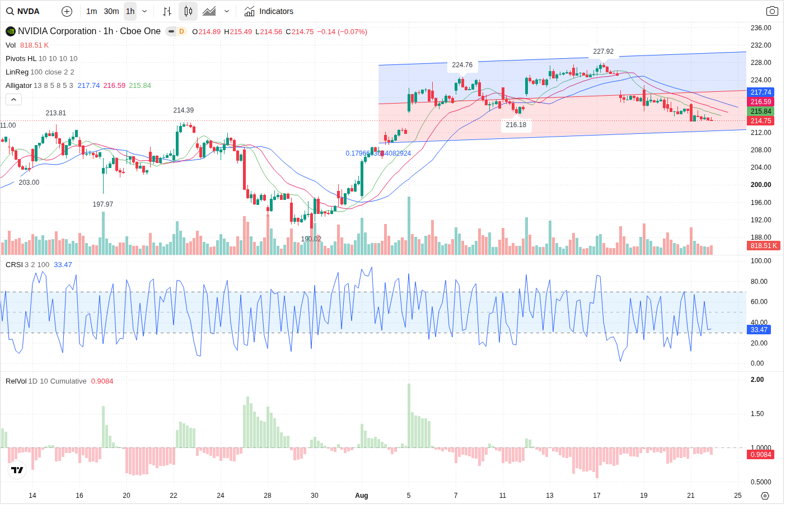Screen dimensions: 795x532
Task: Click date 25 on the time axis
Action: (738, 496)
